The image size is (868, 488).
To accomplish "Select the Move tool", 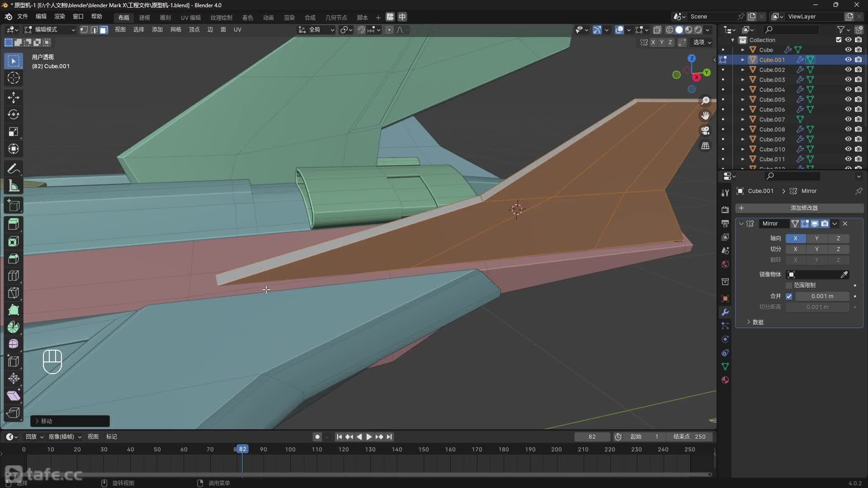I will tap(14, 98).
